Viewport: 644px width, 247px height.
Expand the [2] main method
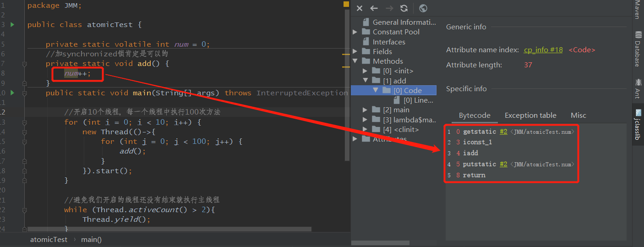[x=365, y=110]
